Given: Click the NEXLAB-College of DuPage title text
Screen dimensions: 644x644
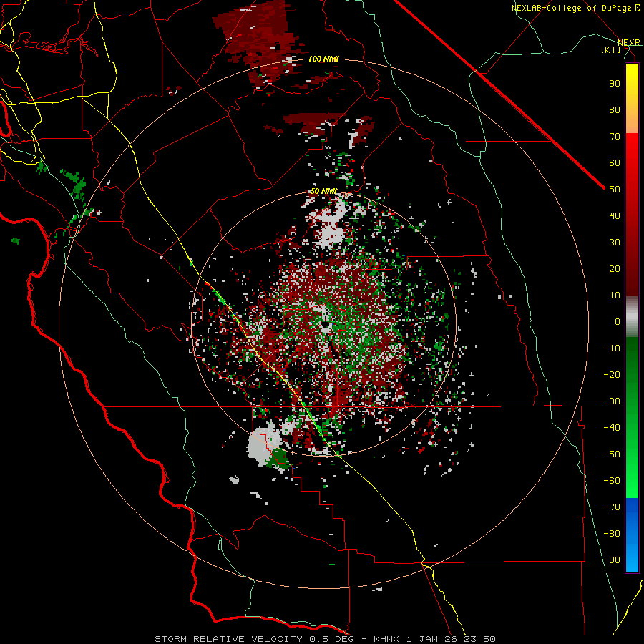Looking at the screenshot, I should [571, 8].
